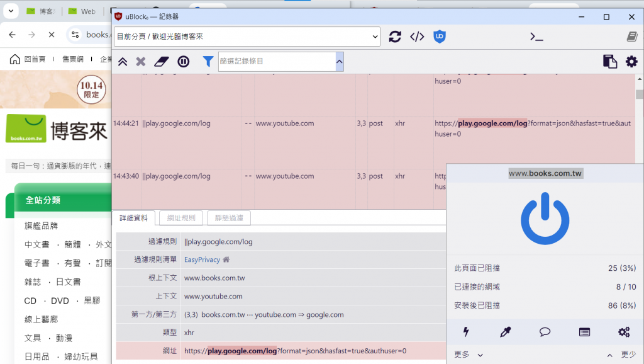Image resolution: width=644 pixels, height=364 pixels.
Task: Click the scrollbar up arrow in logger
Action: pyautogui.click(x=639, y=79)
